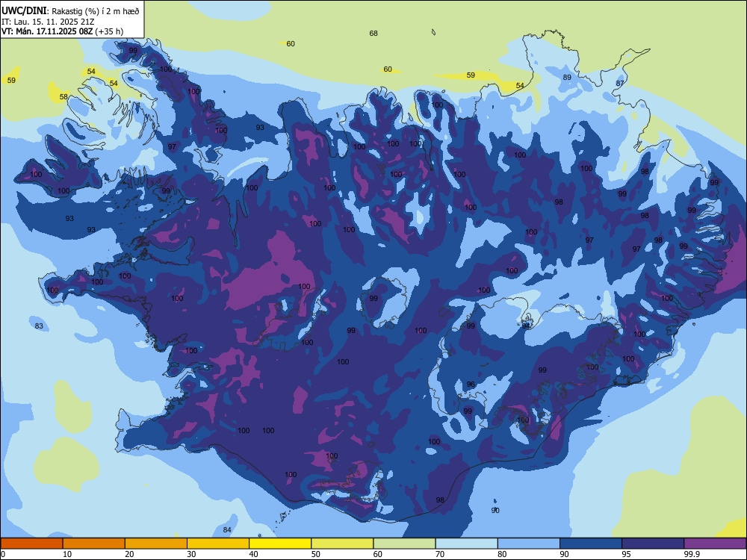Select the '84' value over the sea

click(x=227, y=530)
